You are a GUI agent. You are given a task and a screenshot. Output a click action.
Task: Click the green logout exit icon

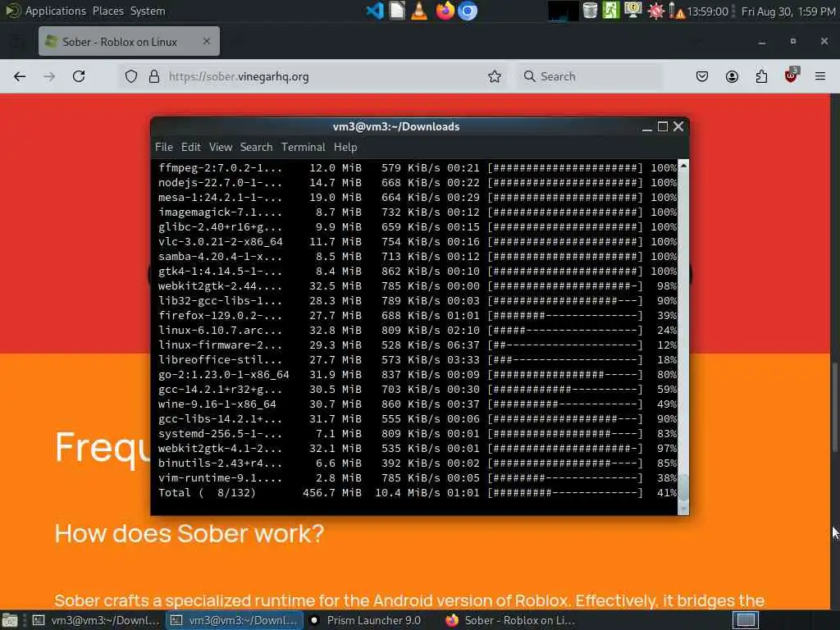(x=610, y=11)
